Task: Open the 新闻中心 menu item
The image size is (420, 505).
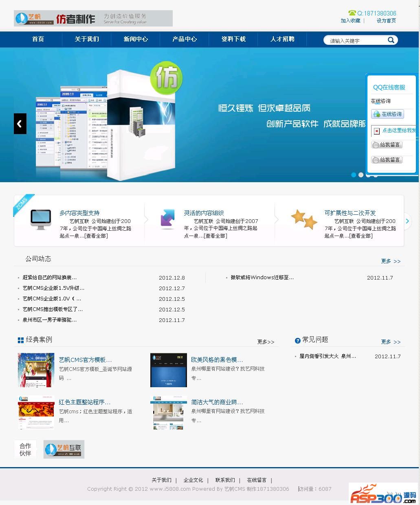Action: click(136, 39)
